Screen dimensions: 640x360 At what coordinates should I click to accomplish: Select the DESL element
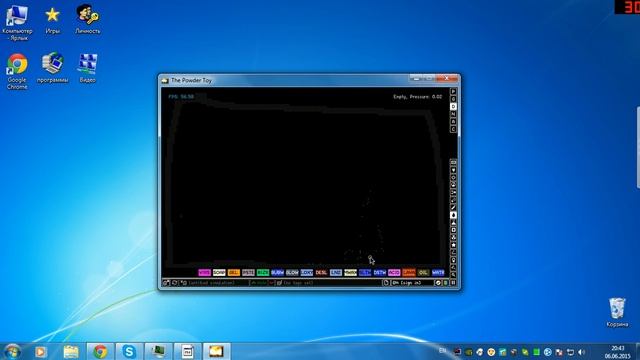(x=321, y=272)
